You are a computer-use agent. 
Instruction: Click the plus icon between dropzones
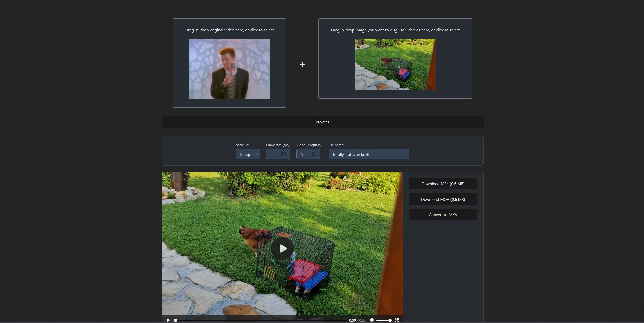pos(302,64)
